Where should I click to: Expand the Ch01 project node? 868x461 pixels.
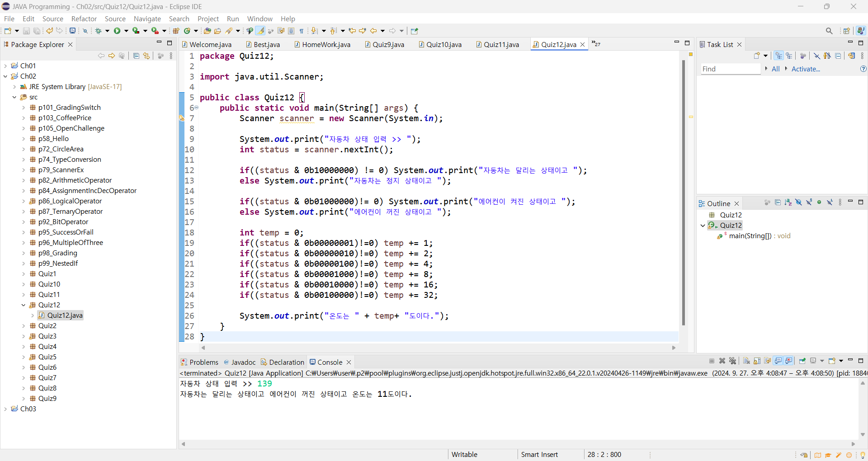click(5, 66)
